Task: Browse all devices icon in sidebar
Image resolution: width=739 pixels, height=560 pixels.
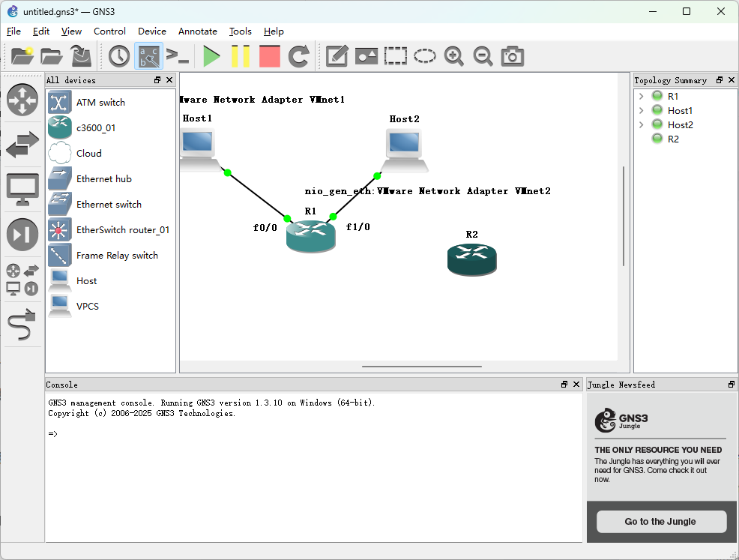Action: point(22,279)
